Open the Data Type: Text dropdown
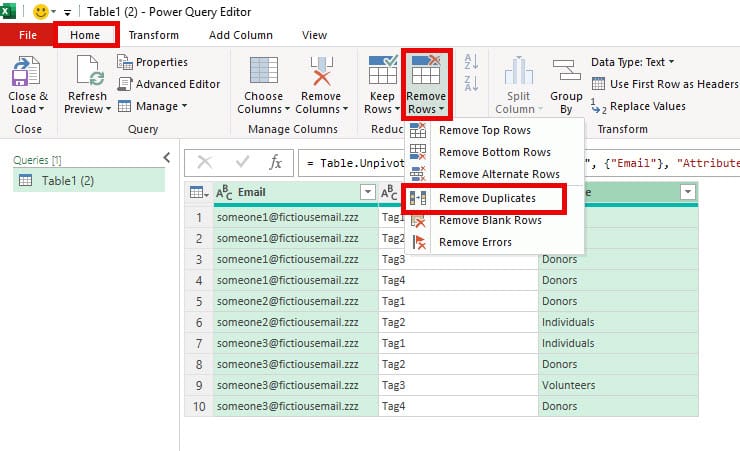The height and width of the screenshot is (451, 740). [x=632, y=62]
